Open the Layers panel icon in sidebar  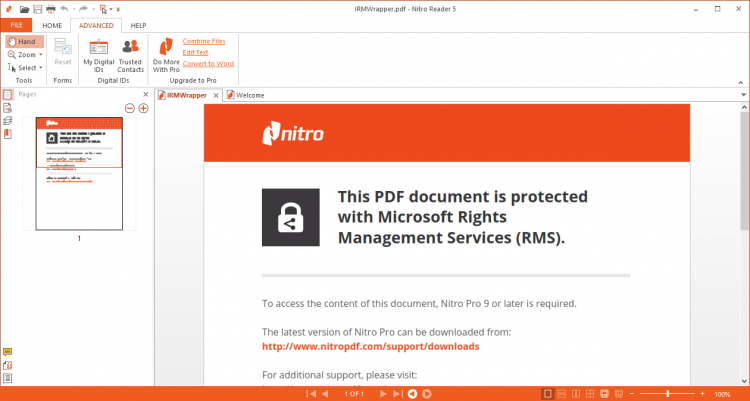8,121
